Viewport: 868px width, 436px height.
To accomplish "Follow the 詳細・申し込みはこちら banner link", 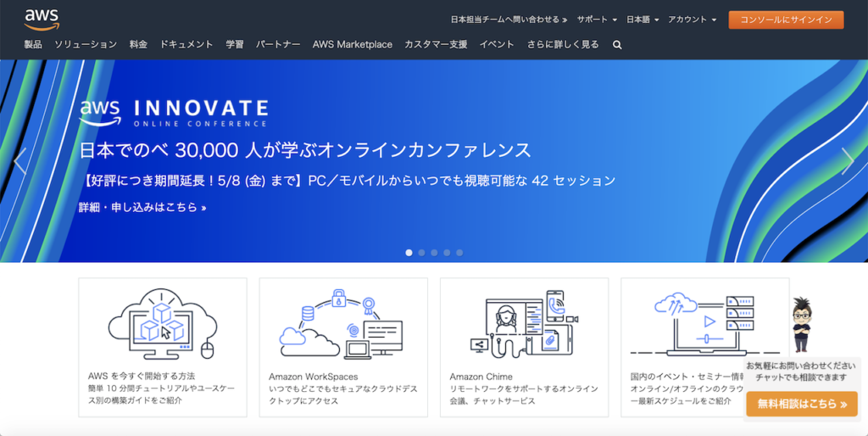I will click(x=142, y=207).
